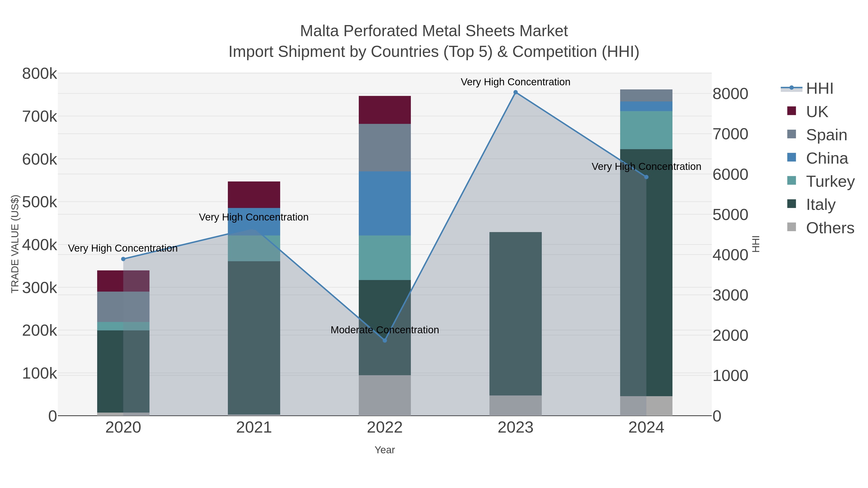This screenshot has height=488, width=868.
Task: Click the Italy dark green legend swatch
Action: point(792,204)
